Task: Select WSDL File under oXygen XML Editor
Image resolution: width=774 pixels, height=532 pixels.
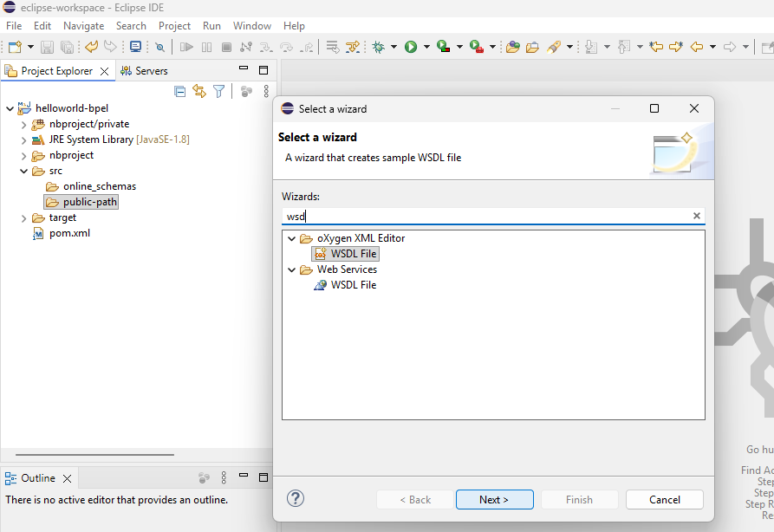Action: (345, 254)
